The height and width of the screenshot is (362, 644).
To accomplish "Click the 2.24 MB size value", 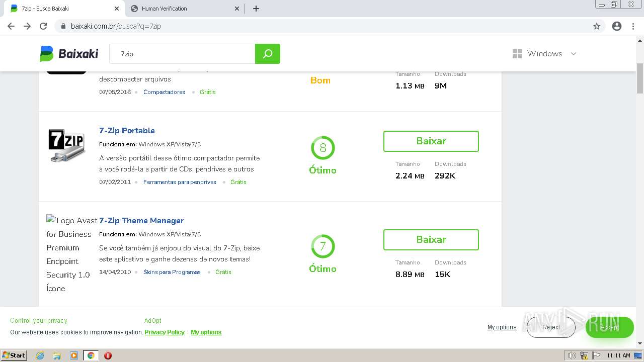I will pos(410,176).
